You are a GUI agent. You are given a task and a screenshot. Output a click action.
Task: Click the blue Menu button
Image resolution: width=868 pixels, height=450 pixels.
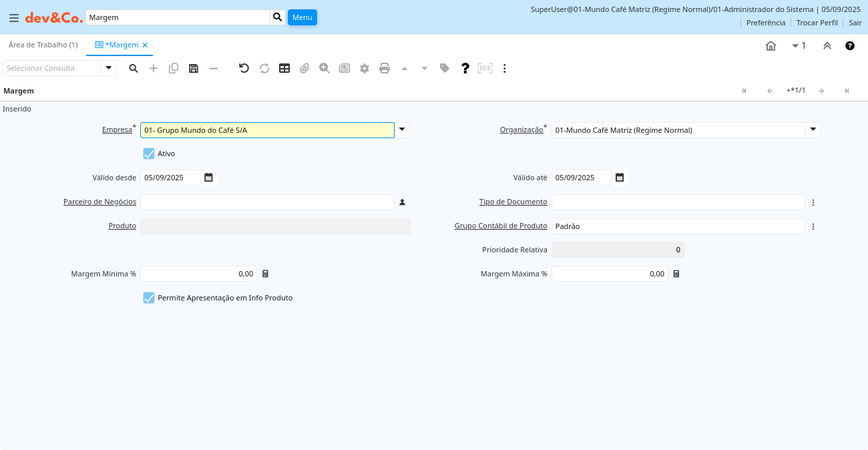click(302, 17)
